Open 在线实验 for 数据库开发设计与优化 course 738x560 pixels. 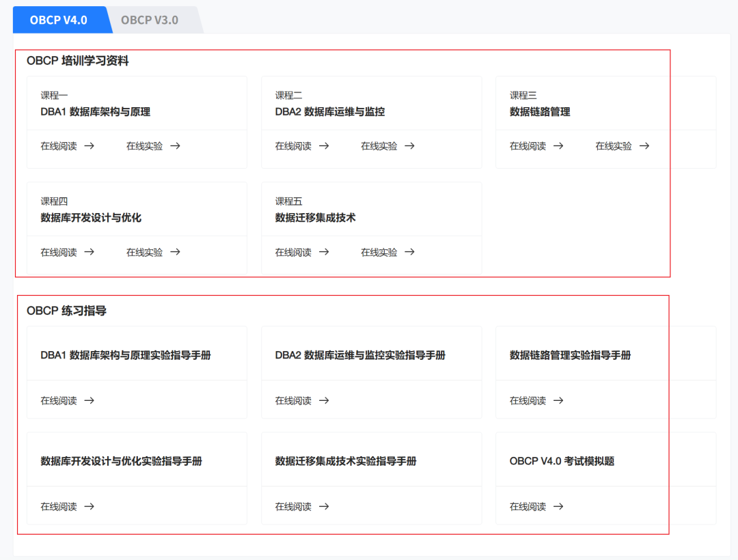[x=144, y=253]
